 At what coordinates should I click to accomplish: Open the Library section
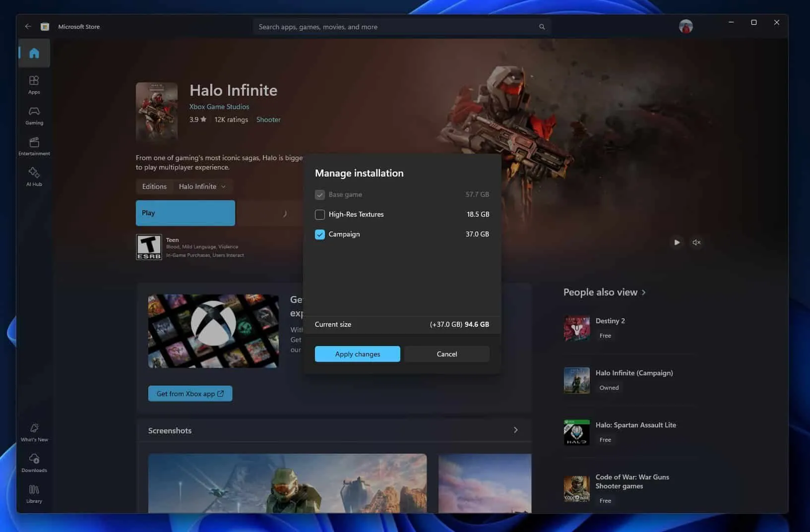pos(34,494)
